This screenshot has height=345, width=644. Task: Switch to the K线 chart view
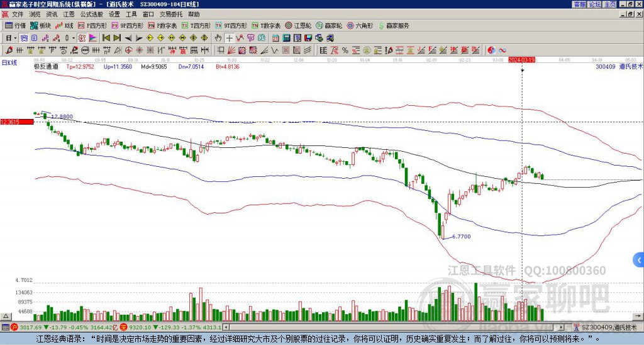click(64, 25)
